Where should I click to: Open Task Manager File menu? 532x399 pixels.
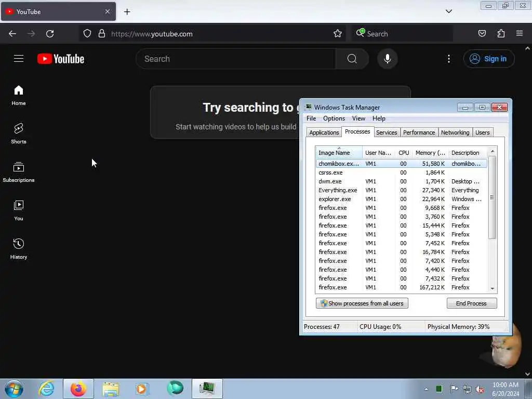311,118
